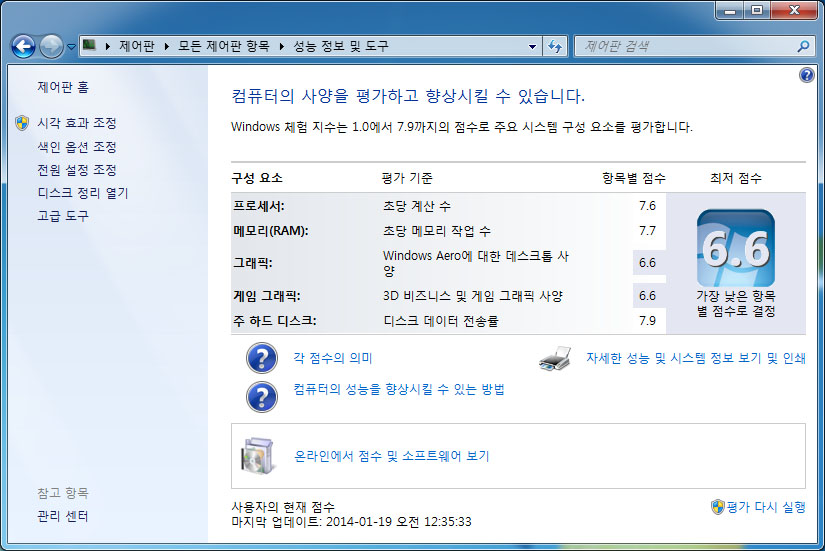Select the 메모리(RAM): row label
Viewport: 825px width, 551px height.
270,231
